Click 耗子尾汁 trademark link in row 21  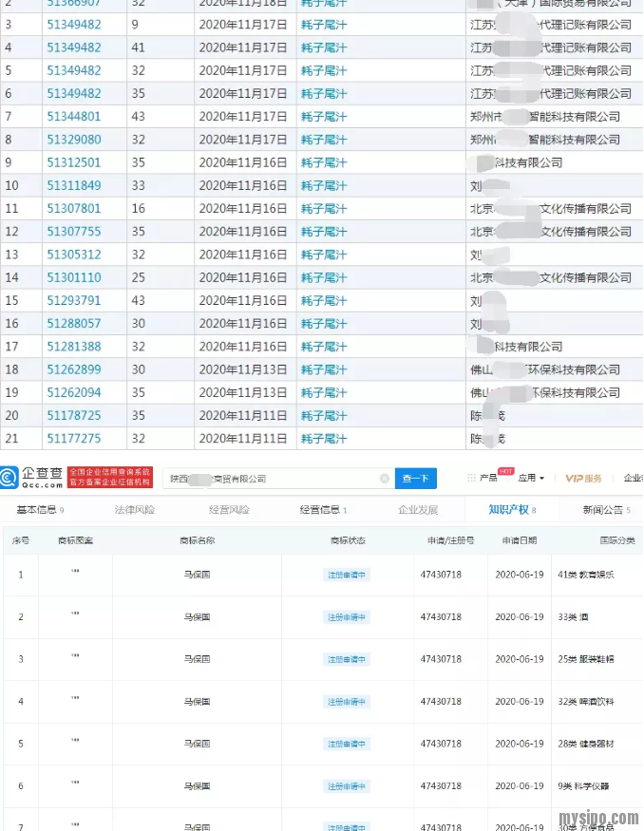(324, 439)
